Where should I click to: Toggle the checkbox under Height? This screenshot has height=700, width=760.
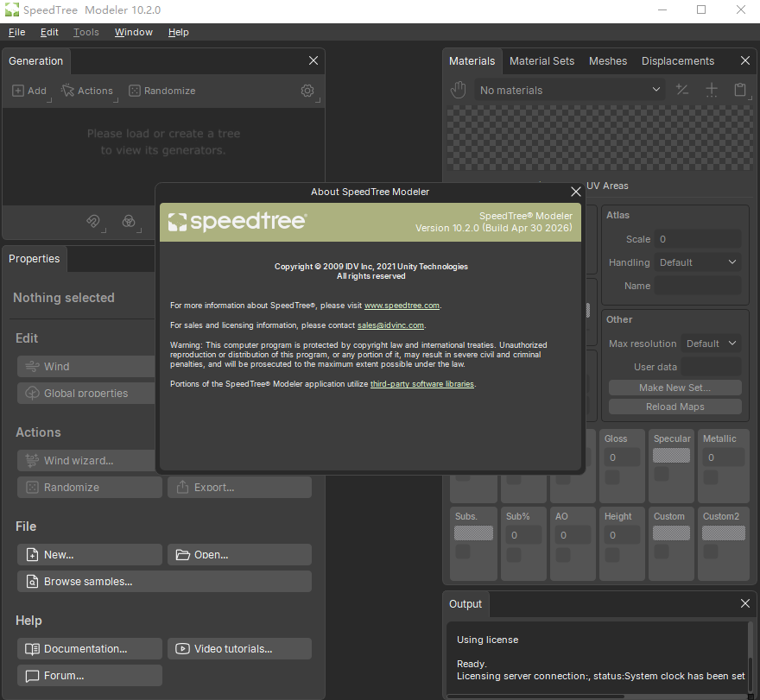click(x=612, y=554)
